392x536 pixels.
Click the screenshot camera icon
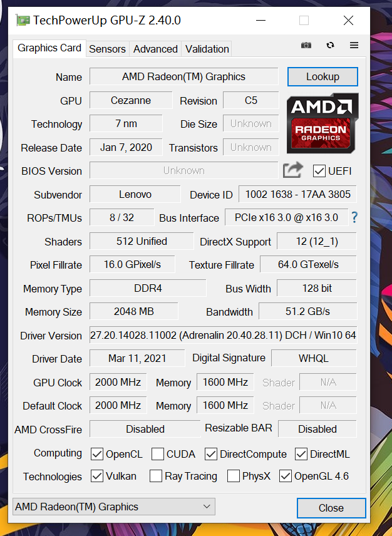tap(306, 45)
